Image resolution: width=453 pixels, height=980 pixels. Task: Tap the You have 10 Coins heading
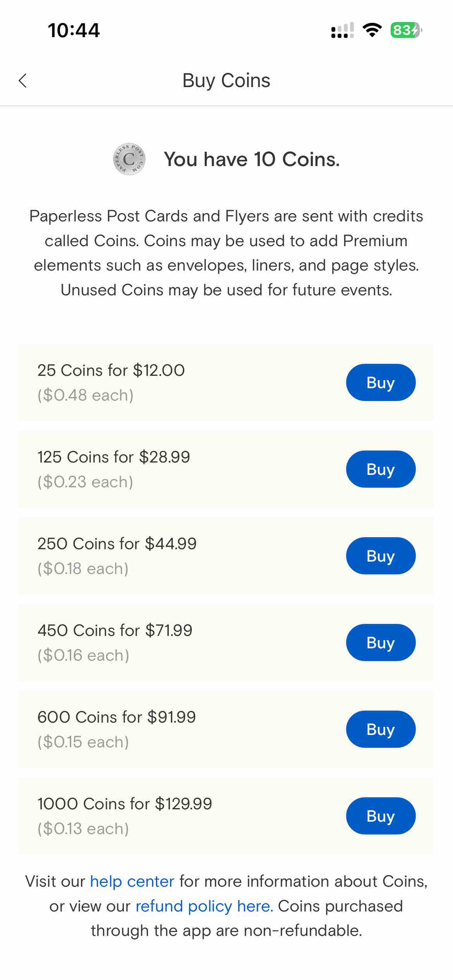coord(252,159)
